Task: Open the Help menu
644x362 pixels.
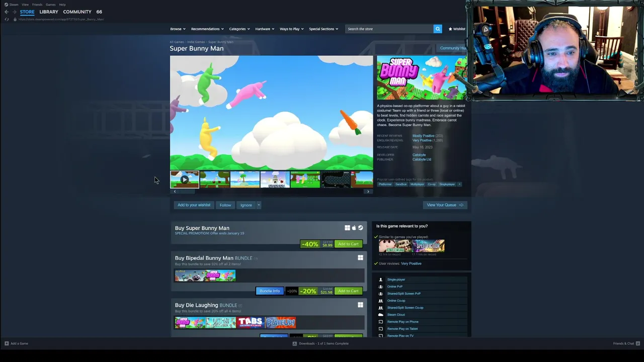Action: pyautogui.click(x=62, y=5)
